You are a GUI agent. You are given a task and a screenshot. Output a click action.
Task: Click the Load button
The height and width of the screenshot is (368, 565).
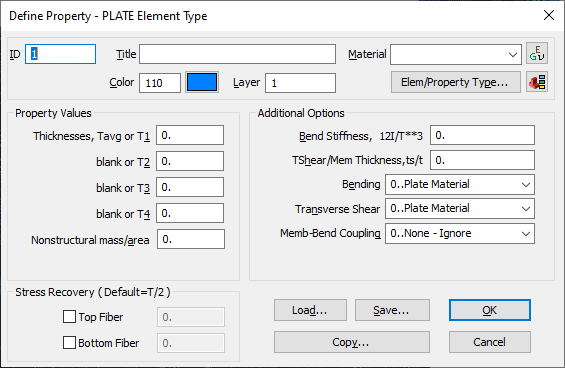310,310
